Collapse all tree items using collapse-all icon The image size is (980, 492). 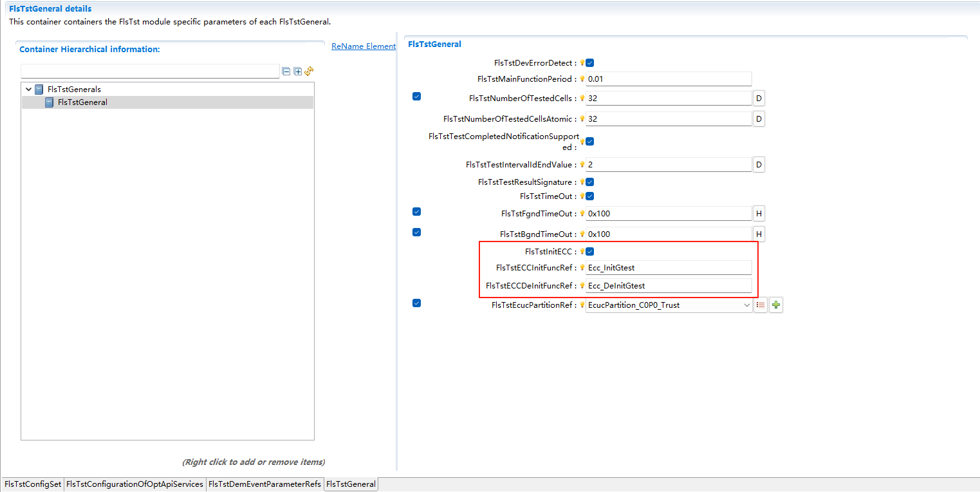pyautogui.click(x=286, y=71)
